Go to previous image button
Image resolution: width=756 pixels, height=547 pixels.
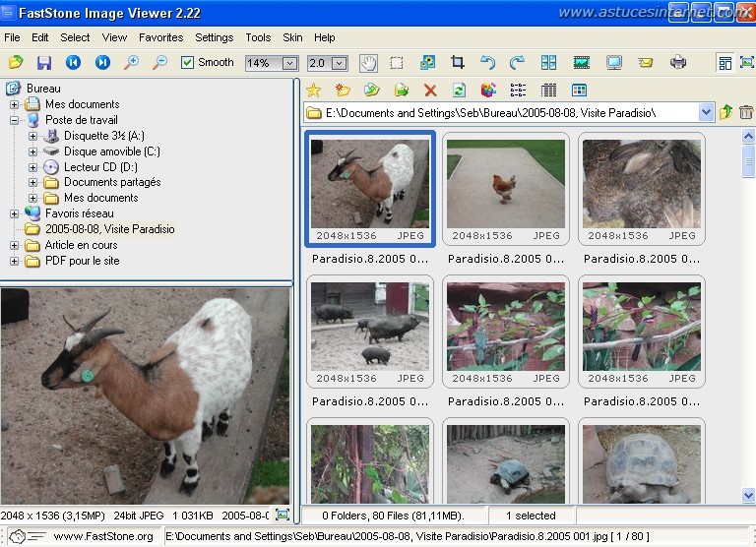[73, 62]
